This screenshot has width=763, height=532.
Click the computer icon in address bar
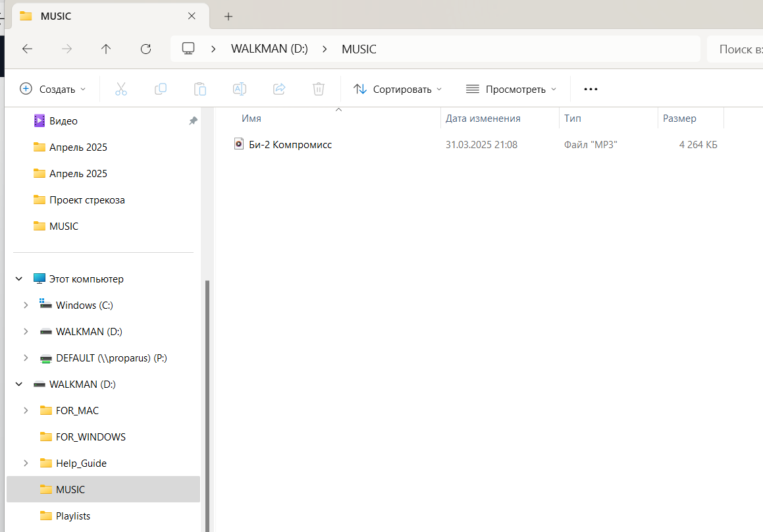click(188, 49)
